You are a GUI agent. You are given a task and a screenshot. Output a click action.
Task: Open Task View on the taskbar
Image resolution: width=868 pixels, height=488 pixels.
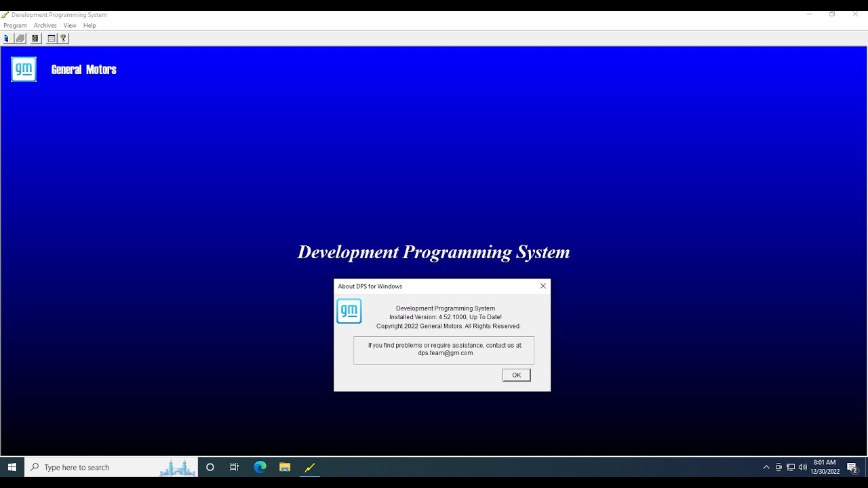[235, 467]
